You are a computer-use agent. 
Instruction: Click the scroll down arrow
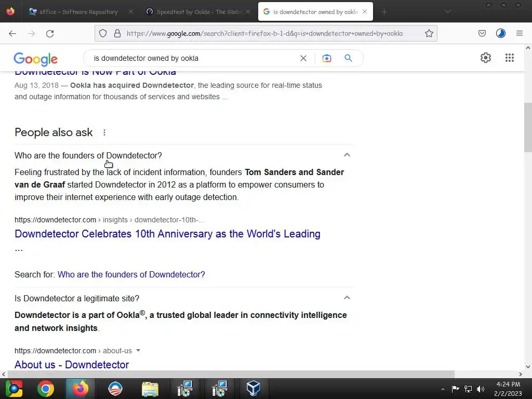528,367
